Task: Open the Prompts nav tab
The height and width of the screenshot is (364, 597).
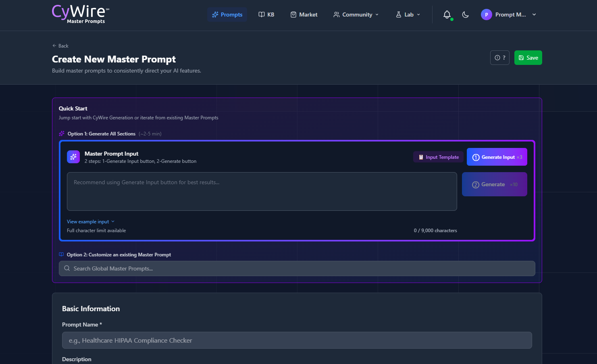Action: (x=227, y=15)
